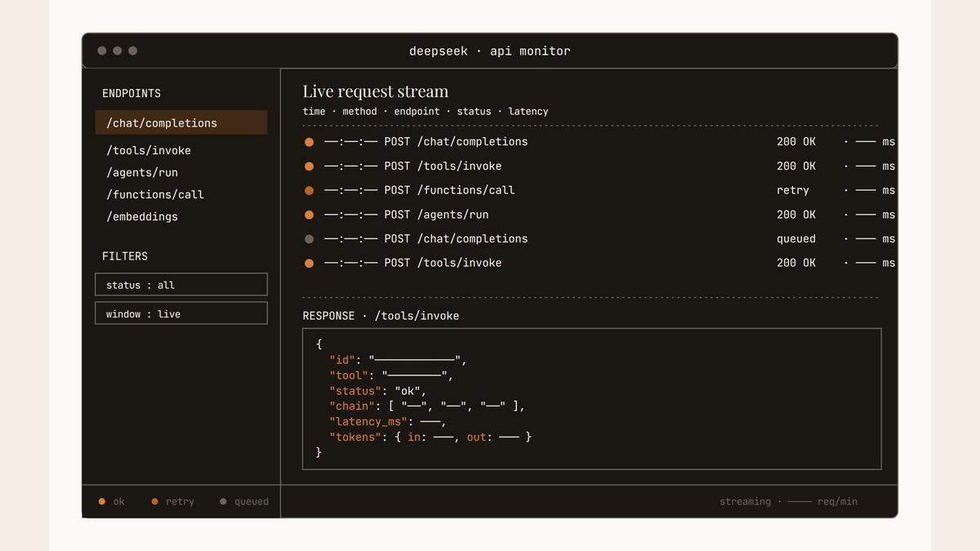Click the stream column header line

(x=425, y=112)
